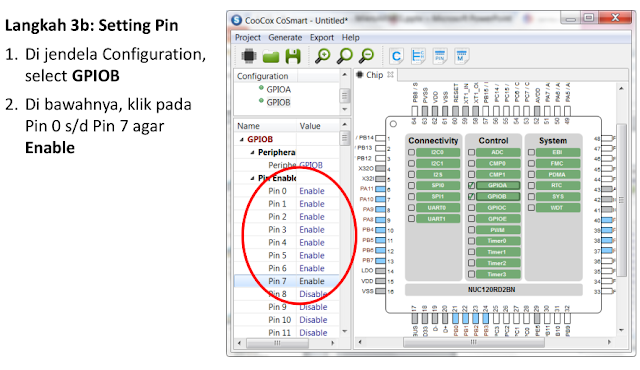The image size is (640, 370).
Task: Click the green save floppy icon
Action: (293, 56)
